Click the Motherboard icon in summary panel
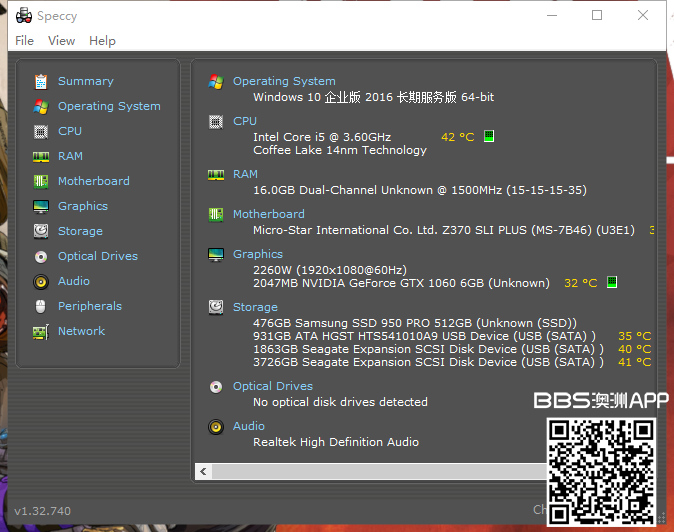This screenshot has height=532, width=674. 216,214
